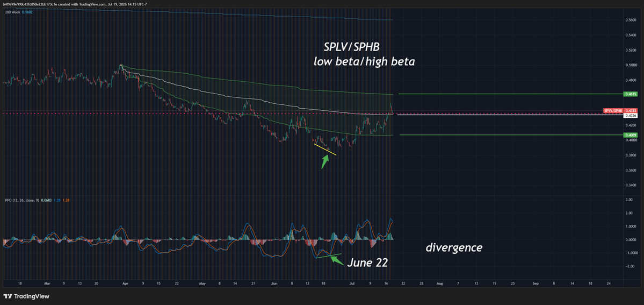Click the Mar date on time axis

(x=47, y=283)
